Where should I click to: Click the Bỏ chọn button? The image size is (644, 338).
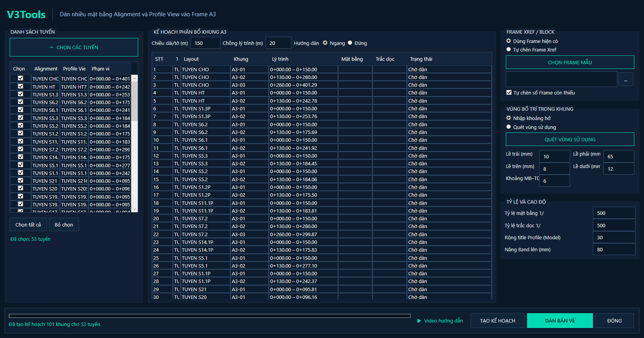click(64, 225)
